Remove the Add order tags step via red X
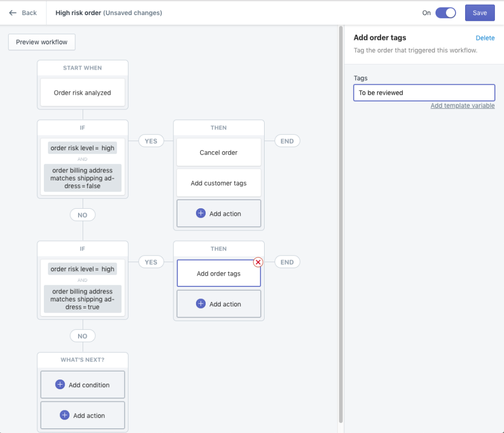Screen dimensions: 504x433 (258, 262)
